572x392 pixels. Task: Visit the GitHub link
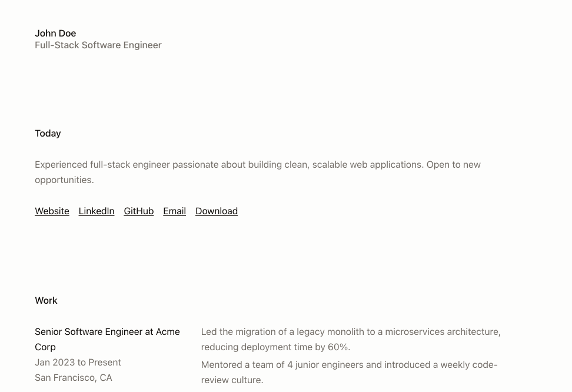click(x=139, y=211)
